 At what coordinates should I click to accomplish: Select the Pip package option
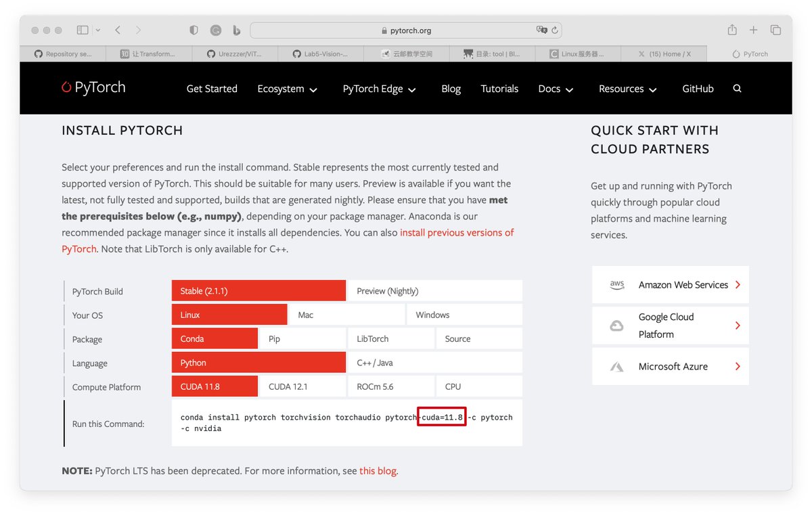[x=302, y=338]
